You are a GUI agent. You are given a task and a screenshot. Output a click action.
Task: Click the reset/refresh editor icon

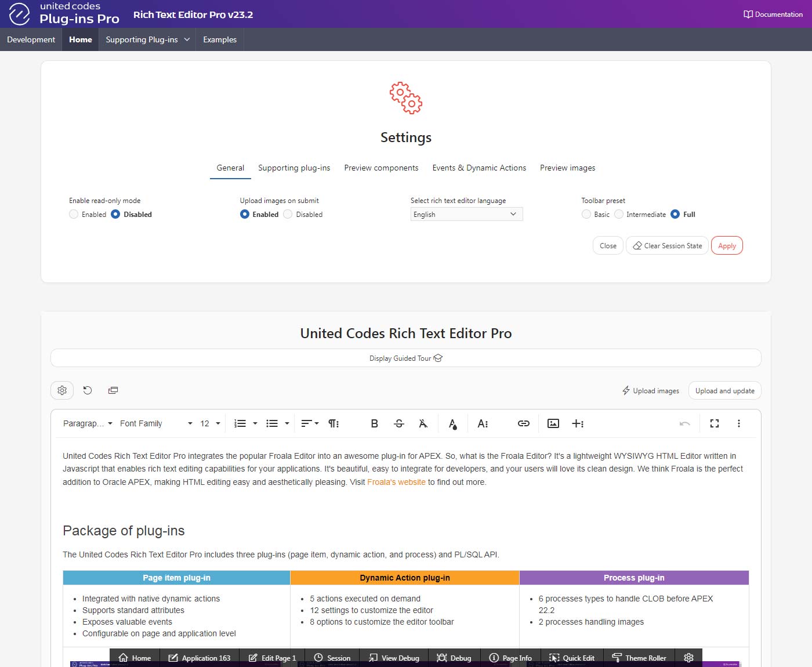[88, 390]
